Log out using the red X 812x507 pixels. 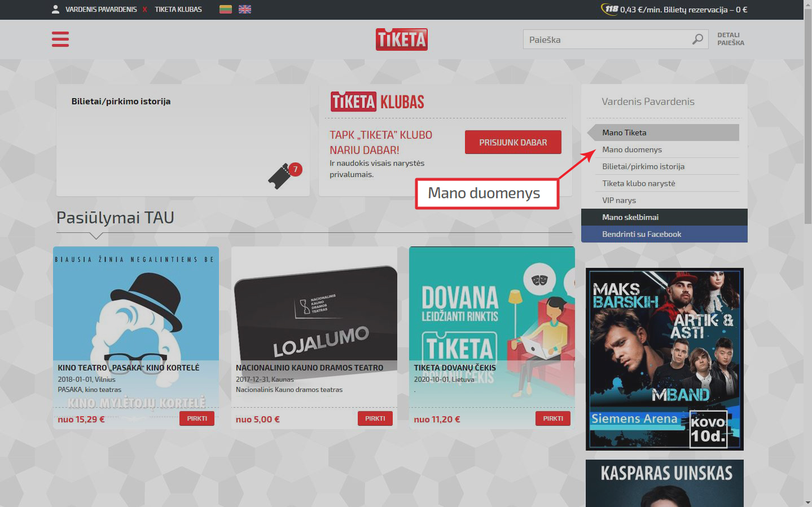coord(145,10)
